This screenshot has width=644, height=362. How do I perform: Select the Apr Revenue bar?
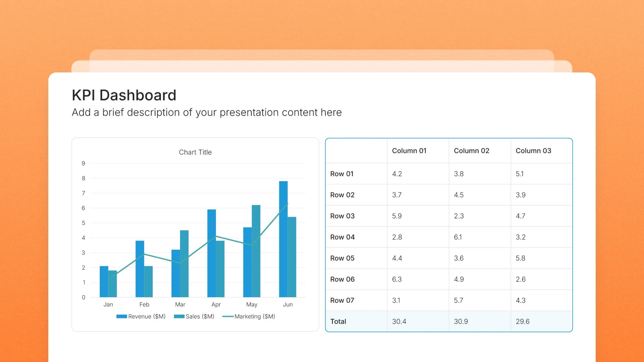coord(212,253)
